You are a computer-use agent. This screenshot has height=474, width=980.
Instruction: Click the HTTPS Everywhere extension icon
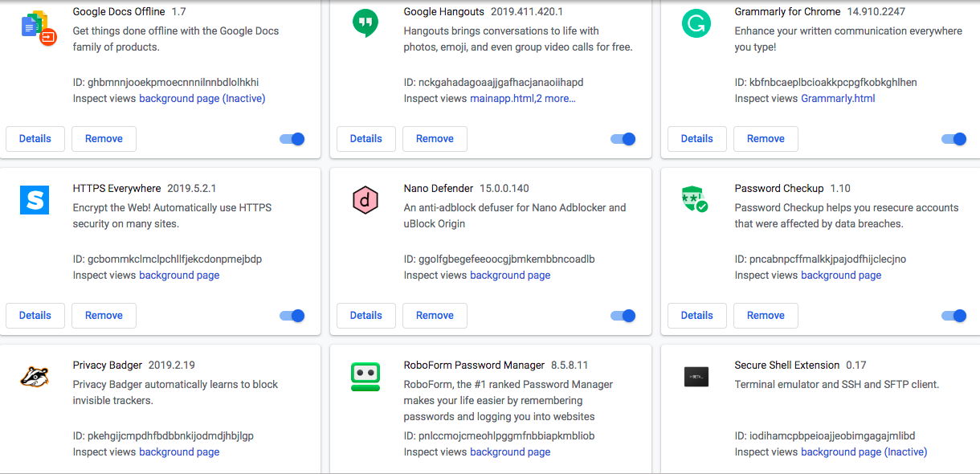pos(35,199)
